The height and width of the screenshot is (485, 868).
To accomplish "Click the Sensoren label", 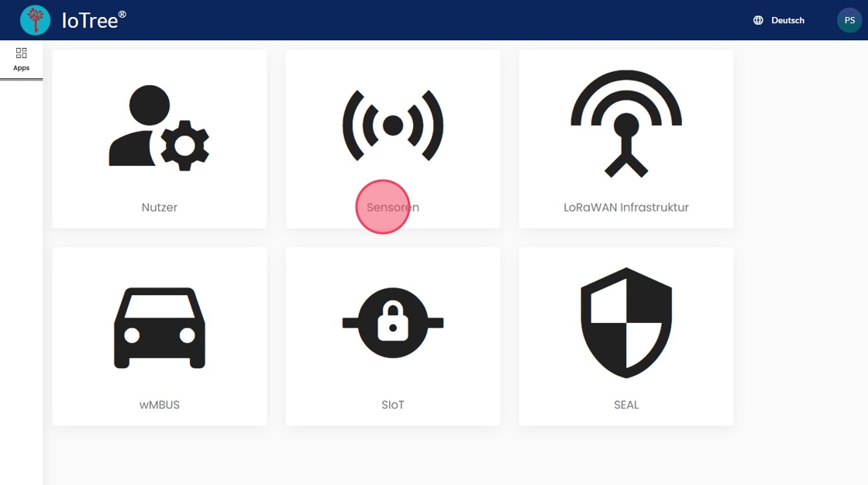I will tap(393, 207).
